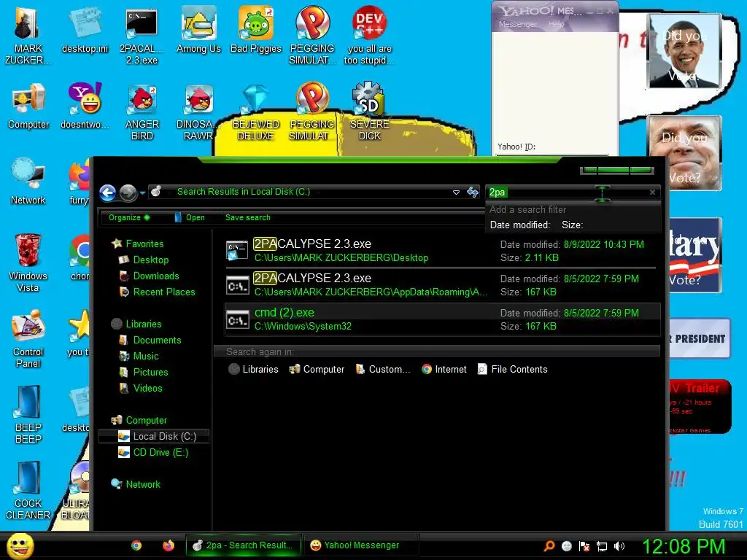Select Network in the navigation pane
The image size is (747, 560).
[136, 484]
